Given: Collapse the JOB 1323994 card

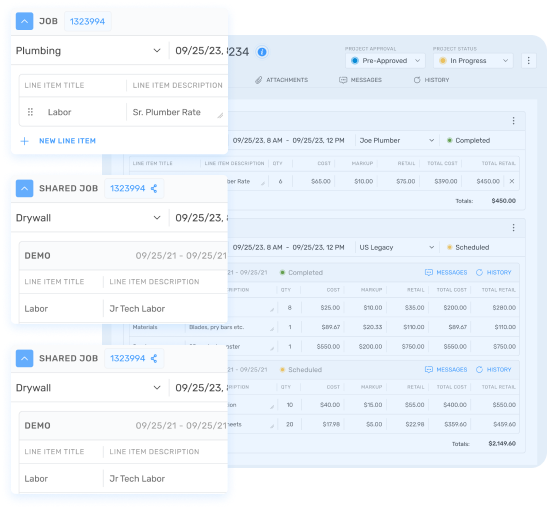Looking at the screenshot, I should 24,21.
